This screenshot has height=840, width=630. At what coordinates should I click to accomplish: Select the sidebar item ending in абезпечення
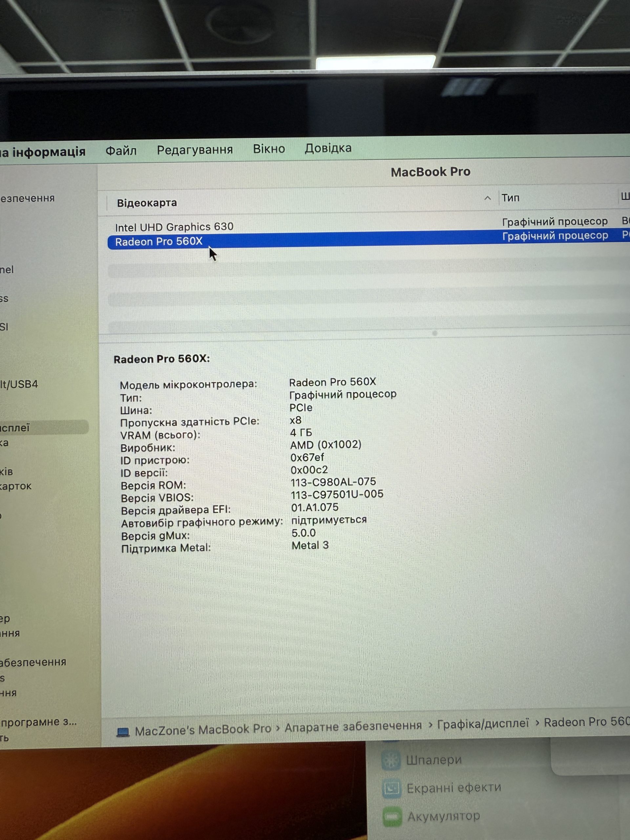pyautogui.click(x=33, y=662)
